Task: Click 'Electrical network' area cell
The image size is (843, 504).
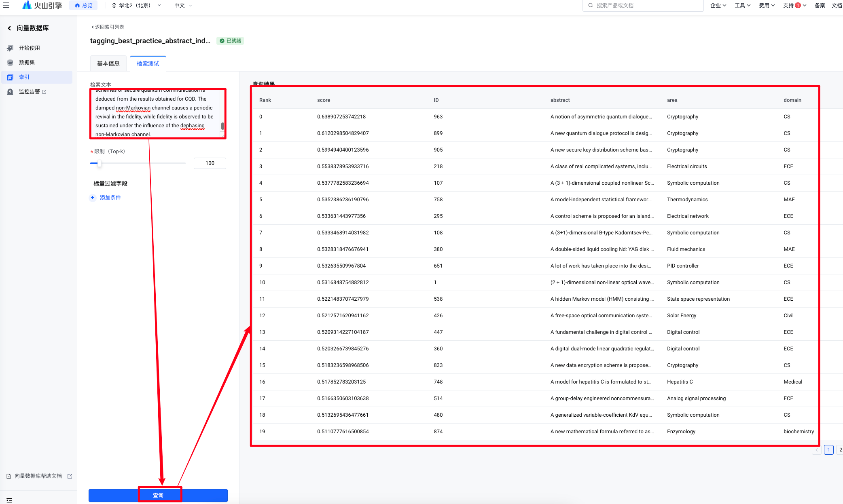Action: pyautogui.click(x=688, y=216)
